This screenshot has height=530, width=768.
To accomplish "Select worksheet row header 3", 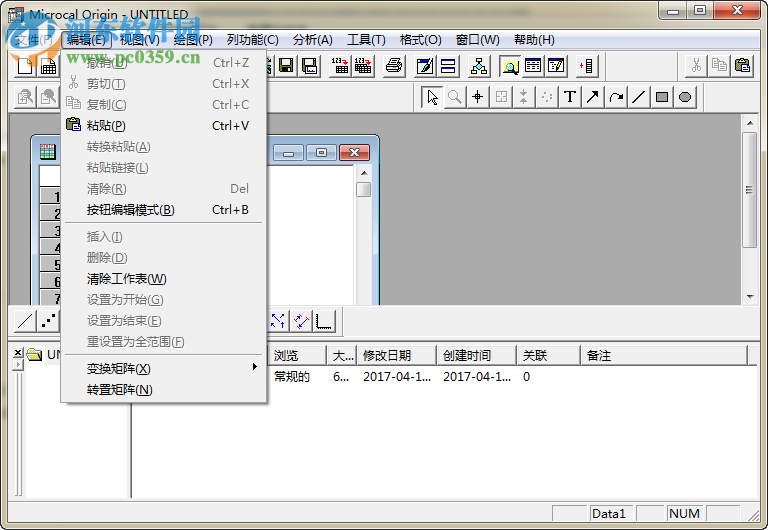I will click(50, 230).
